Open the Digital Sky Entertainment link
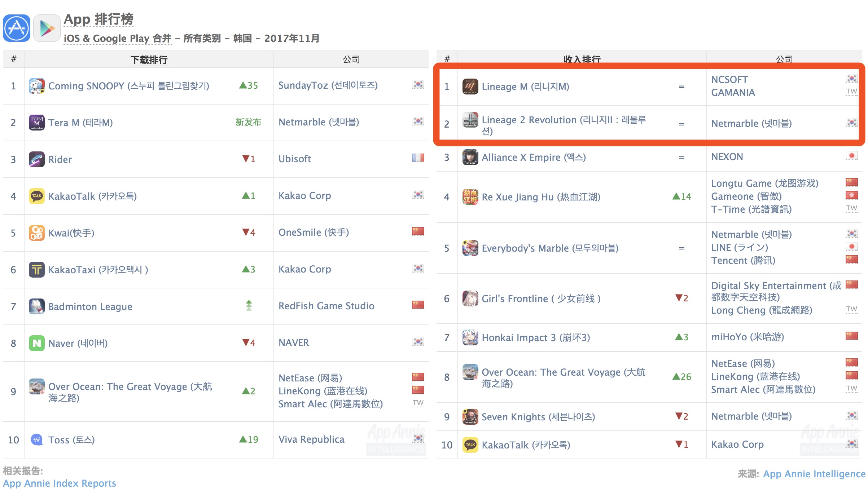This screenshot has width=868, height=491. 776,291
